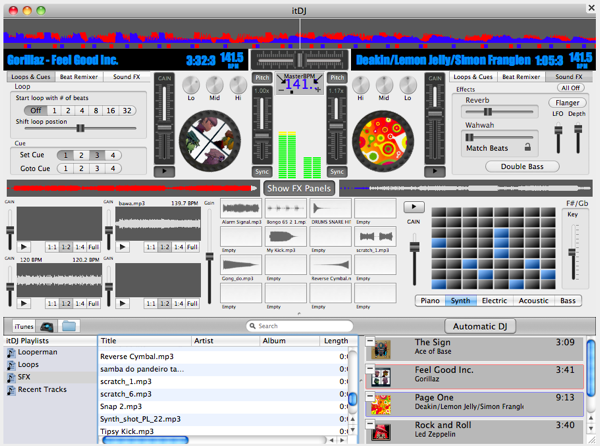Select the Bass instrument tab
The width and height of the screenshot is (600, 446).
point(567,301)
